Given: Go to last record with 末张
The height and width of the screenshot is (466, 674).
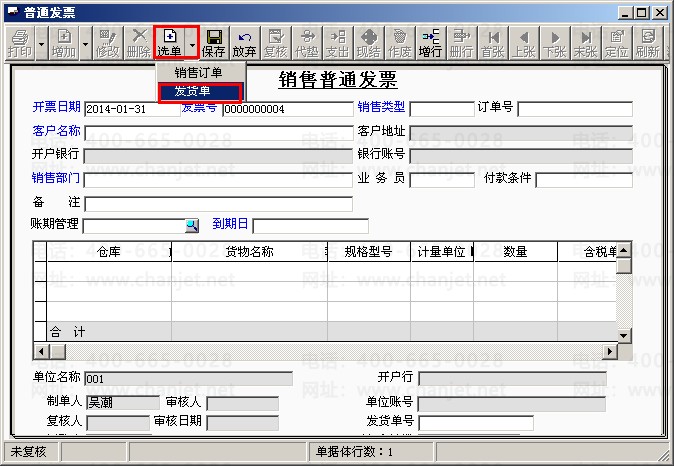Looking at the screenshot, I should point(585,43).
